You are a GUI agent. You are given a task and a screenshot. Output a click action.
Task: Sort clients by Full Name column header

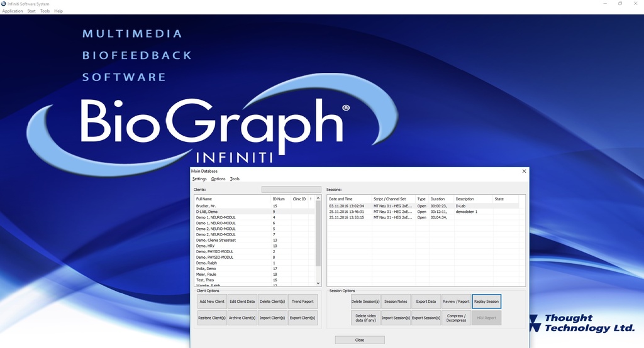(x=233, y=199)
